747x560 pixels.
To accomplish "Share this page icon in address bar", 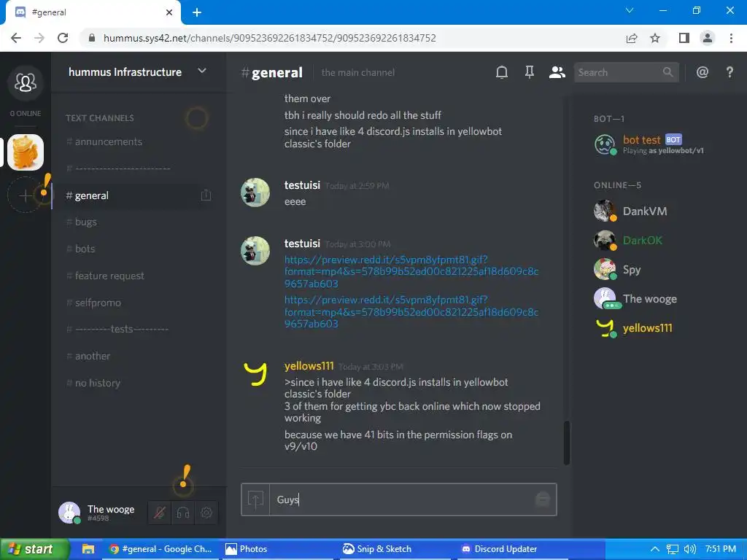I will (x=632, y=38).
